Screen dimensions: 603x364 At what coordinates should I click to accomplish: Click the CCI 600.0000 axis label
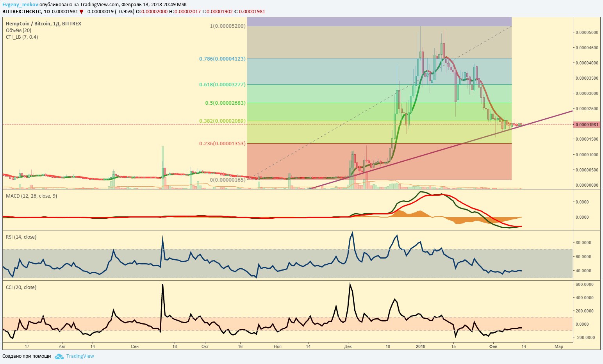point(585,284)
